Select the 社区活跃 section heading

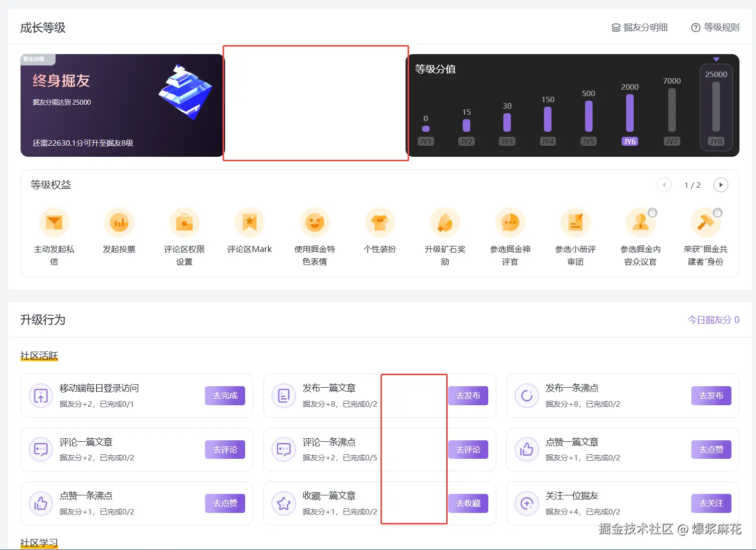39,355
